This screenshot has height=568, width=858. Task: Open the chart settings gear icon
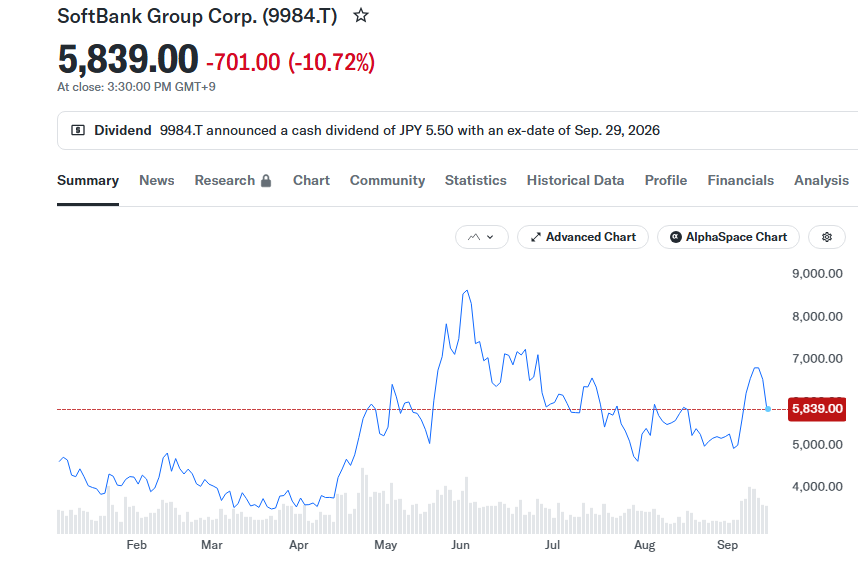click(x=827, y=237)
